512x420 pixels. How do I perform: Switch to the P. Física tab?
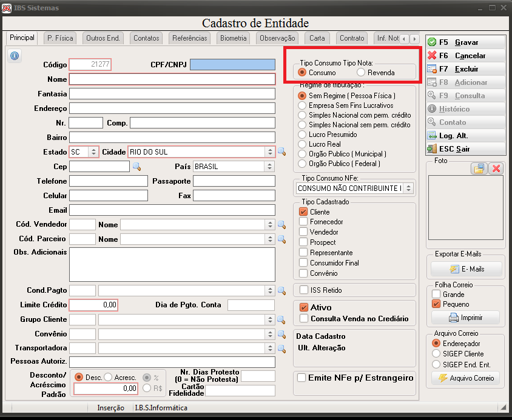(60, 38)
